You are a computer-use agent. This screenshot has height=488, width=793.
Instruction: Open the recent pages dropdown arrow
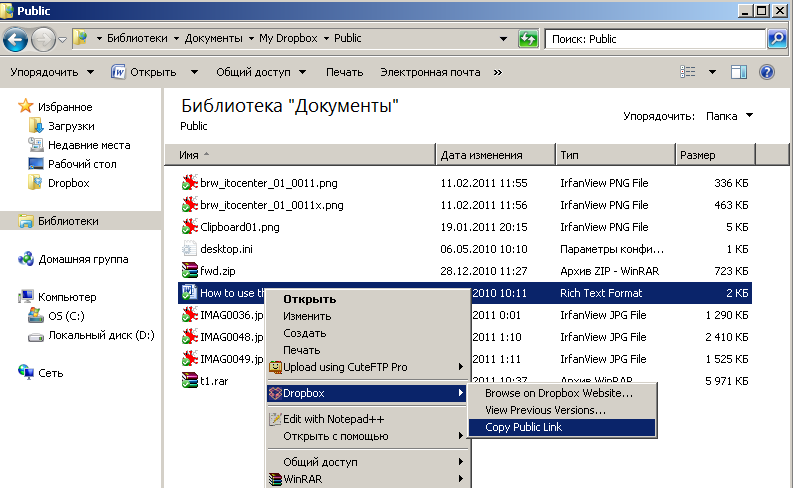62,39
